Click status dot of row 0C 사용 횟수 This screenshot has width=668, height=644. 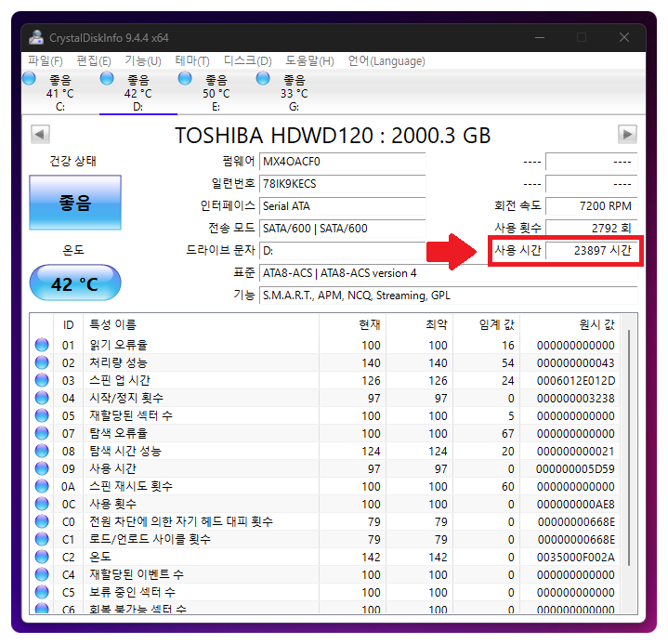coord(42,504)
